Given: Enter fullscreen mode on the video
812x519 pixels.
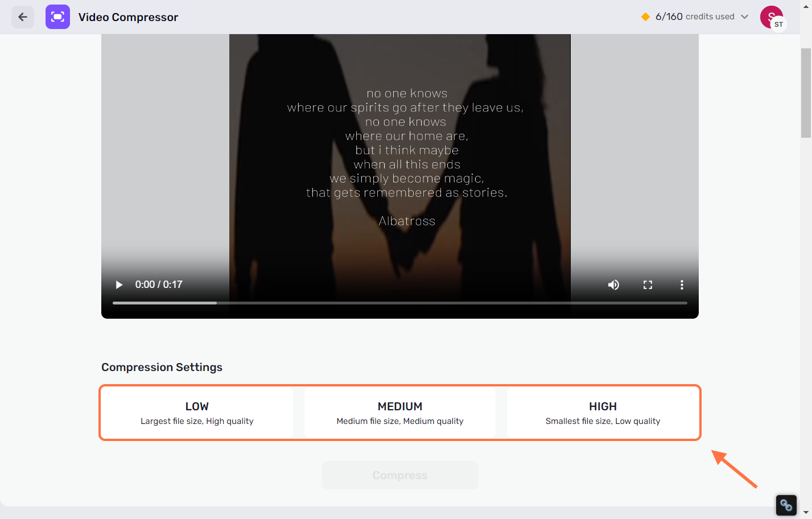Looking at the screenshot, I should coord(648,285).
